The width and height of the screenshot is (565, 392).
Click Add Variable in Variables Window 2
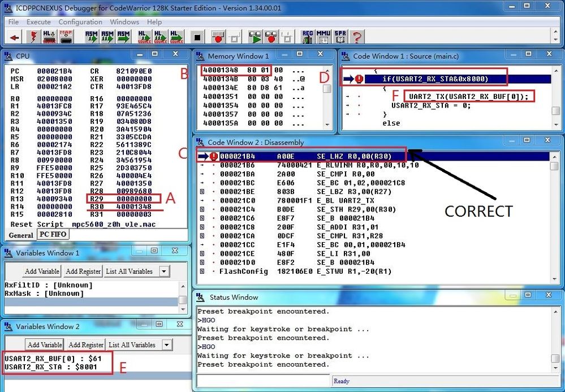coord(45,345)
